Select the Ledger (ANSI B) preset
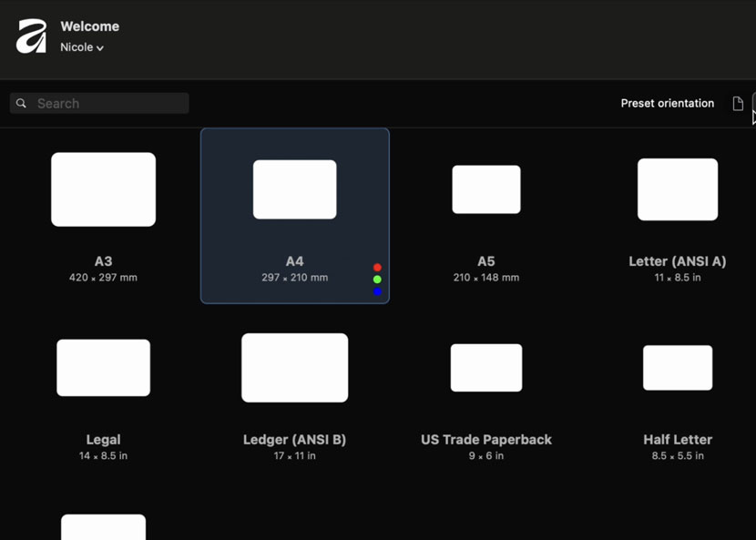Screen dimensions: 756x540 [294, 394]
